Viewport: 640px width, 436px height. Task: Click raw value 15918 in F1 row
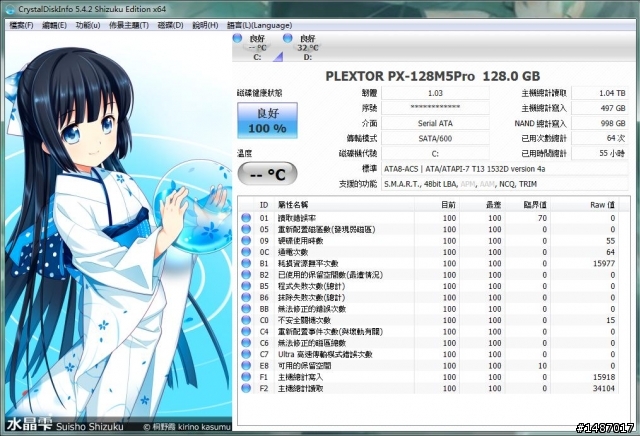pyautogui.click(x=604, y=377)
